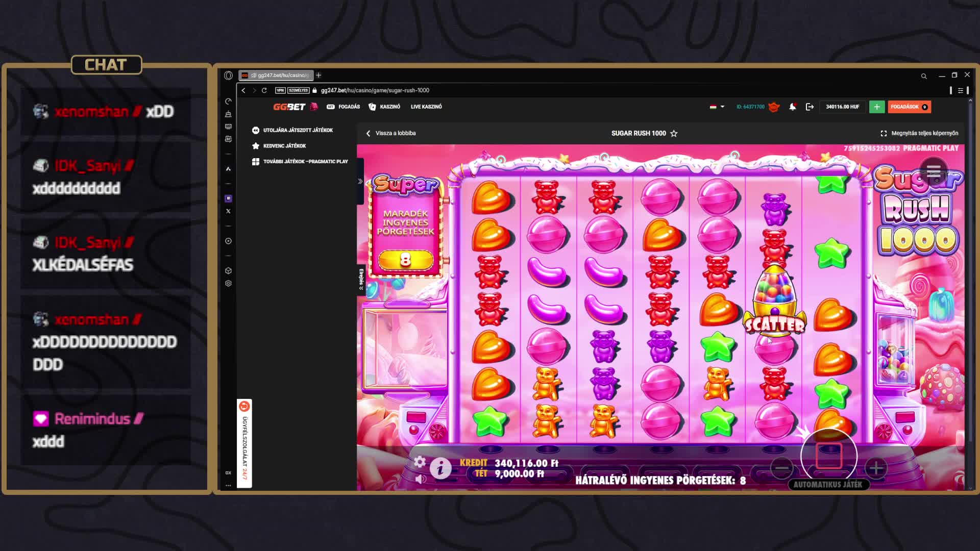Increase bet with plus button
Screen dimensions: 980x551
tap(876, 468)
